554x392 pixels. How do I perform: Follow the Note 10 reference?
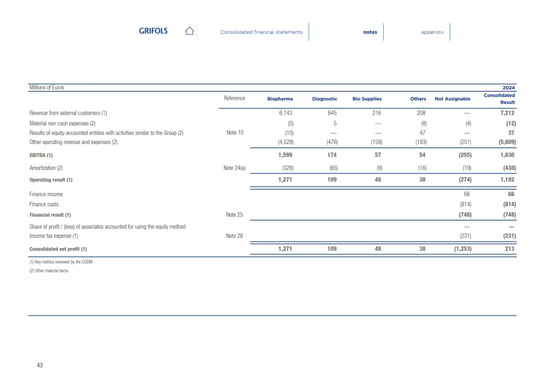click(x=234, y=133)
